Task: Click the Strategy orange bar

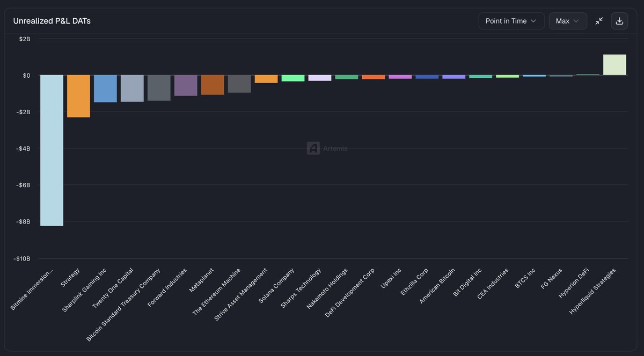Action: pyautogui.click(x=78, y=96)
